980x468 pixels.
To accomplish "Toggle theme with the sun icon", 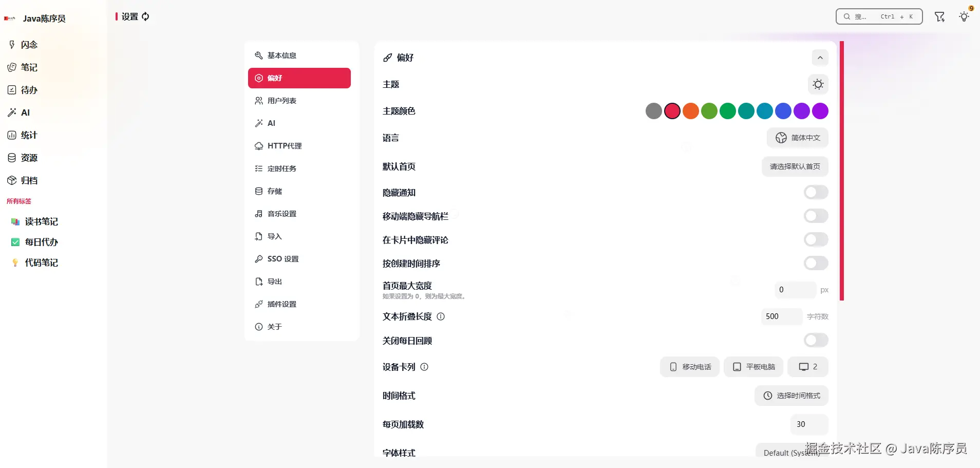I will click(818, 84).
